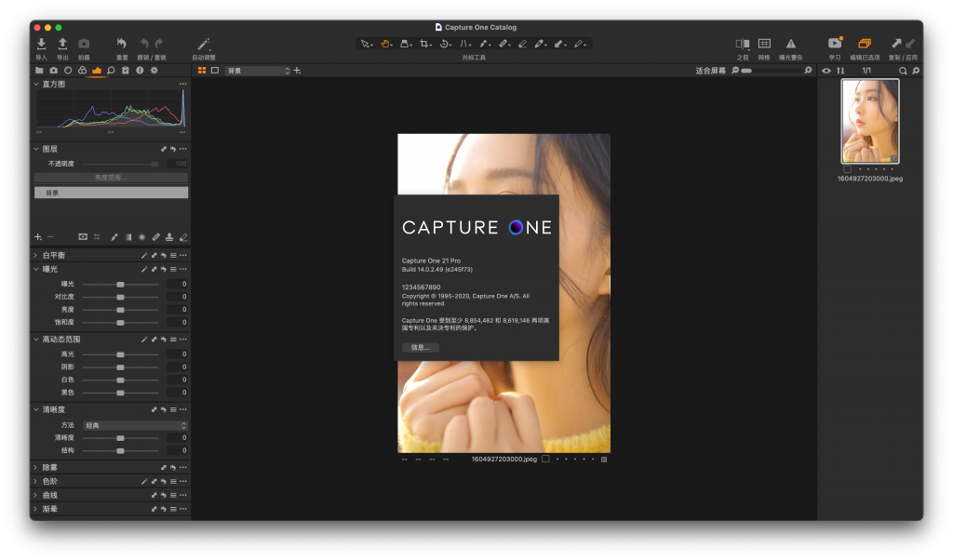Click the clone stamp layer icon
The width and height of the screenshot is (953, 560).
pos(169,237)
